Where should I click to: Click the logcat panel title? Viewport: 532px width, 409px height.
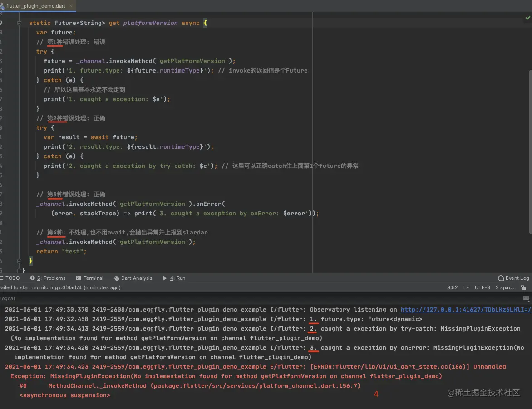[x=8, y=298]
